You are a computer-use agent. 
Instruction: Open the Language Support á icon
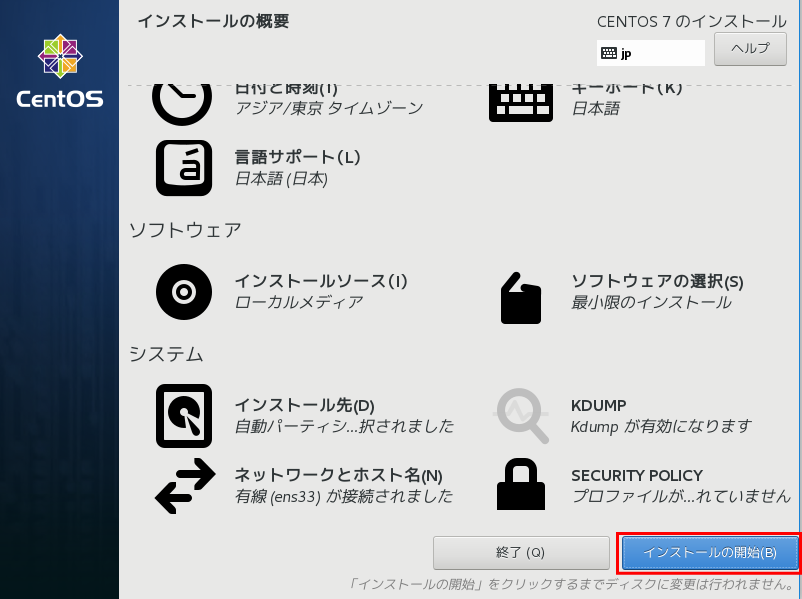pyautogui.click(x=184, y=168)
